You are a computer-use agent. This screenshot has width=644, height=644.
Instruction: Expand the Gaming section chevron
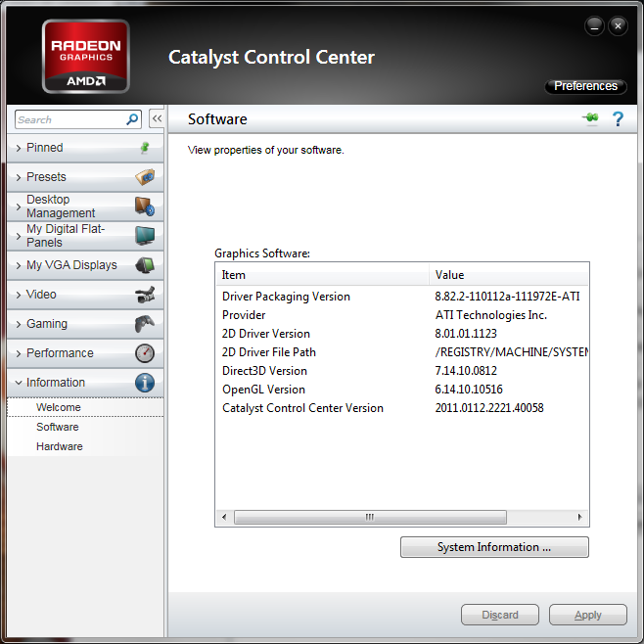coord(19,325)
